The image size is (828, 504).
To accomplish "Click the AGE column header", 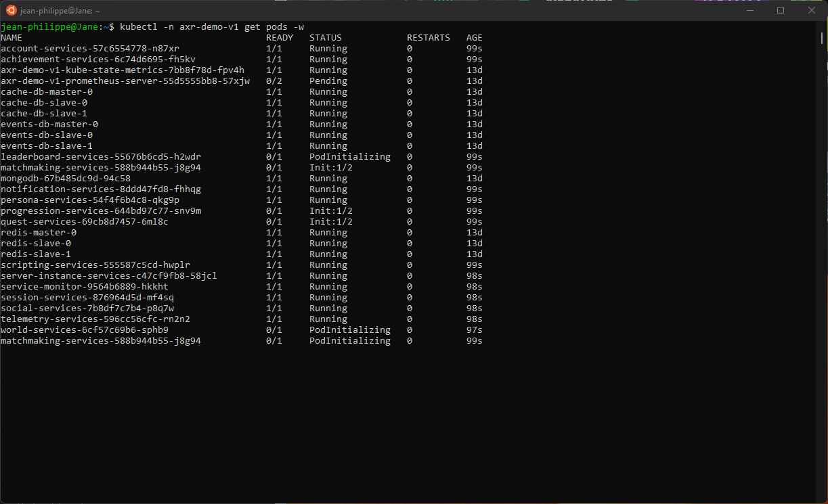I will click(x=475, y=38).
